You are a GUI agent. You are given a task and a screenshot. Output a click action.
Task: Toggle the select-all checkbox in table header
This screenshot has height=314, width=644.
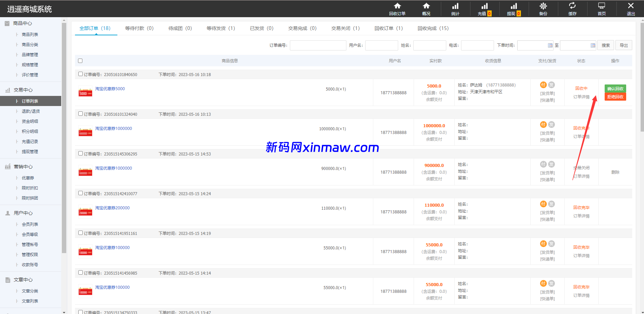(80, 61)
